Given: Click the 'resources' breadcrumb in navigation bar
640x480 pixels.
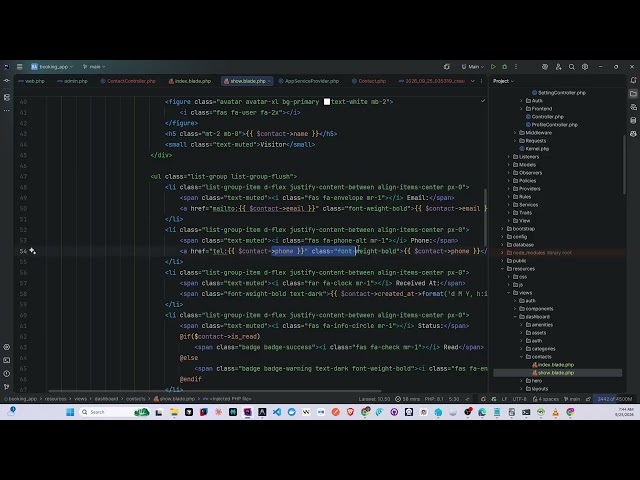Looking at the screenshot, I should pos(56,399).
